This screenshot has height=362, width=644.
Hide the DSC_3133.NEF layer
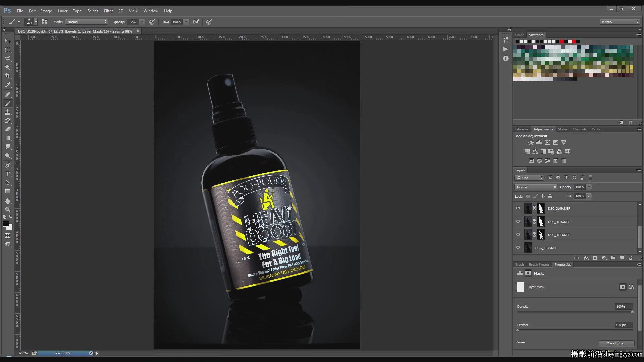(518, 235)
